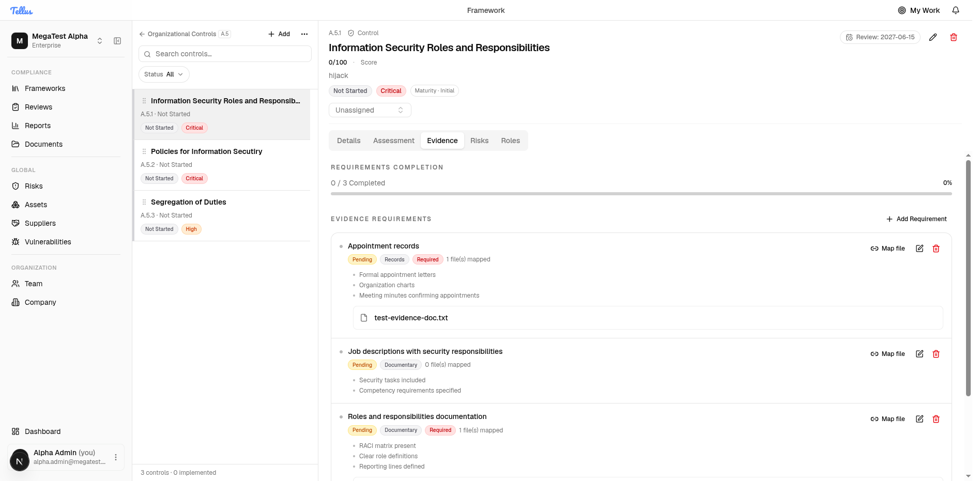This screenshot has width=980, height=481.
Task: Open Documents in the sidebar
Action: click(x=43, y=144)
